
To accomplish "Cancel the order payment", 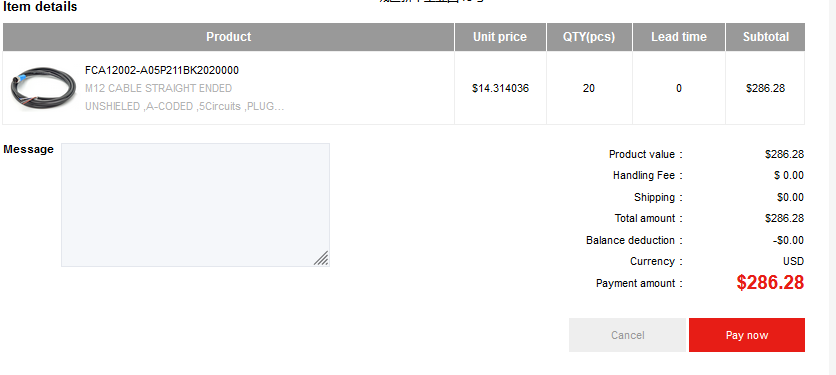I will point(627,335).
